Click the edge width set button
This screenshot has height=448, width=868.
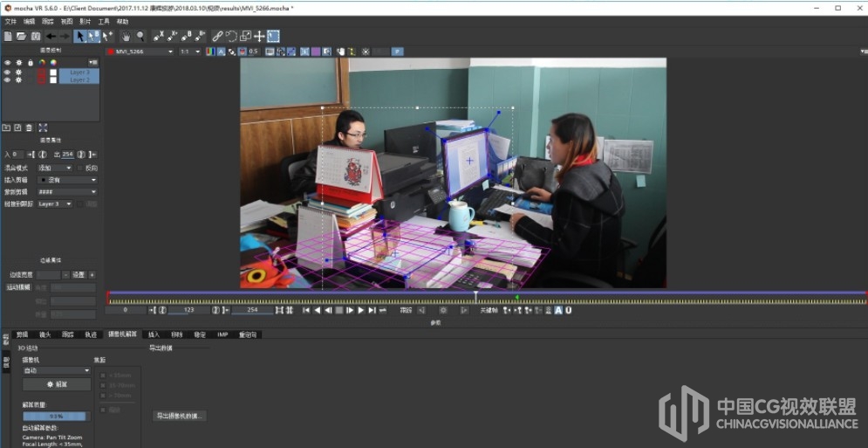[x=79, y=275]
